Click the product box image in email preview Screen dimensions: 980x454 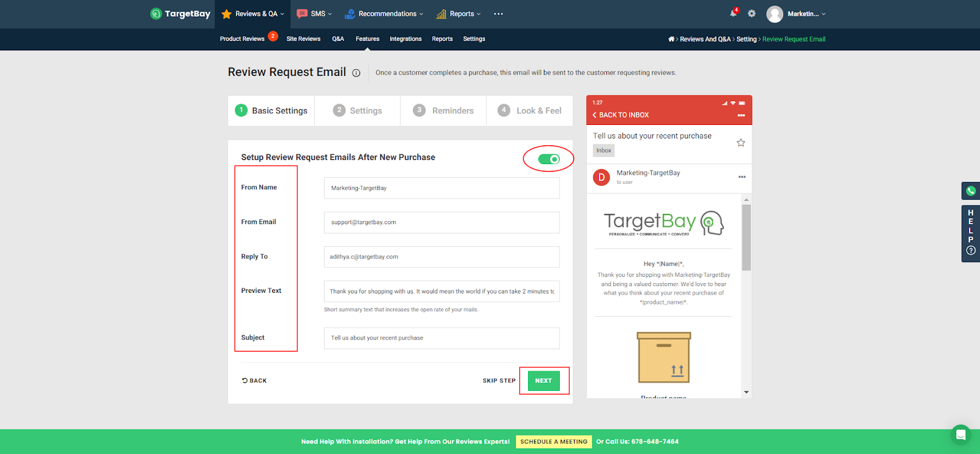pyautogui.click(x=664, y=357)
